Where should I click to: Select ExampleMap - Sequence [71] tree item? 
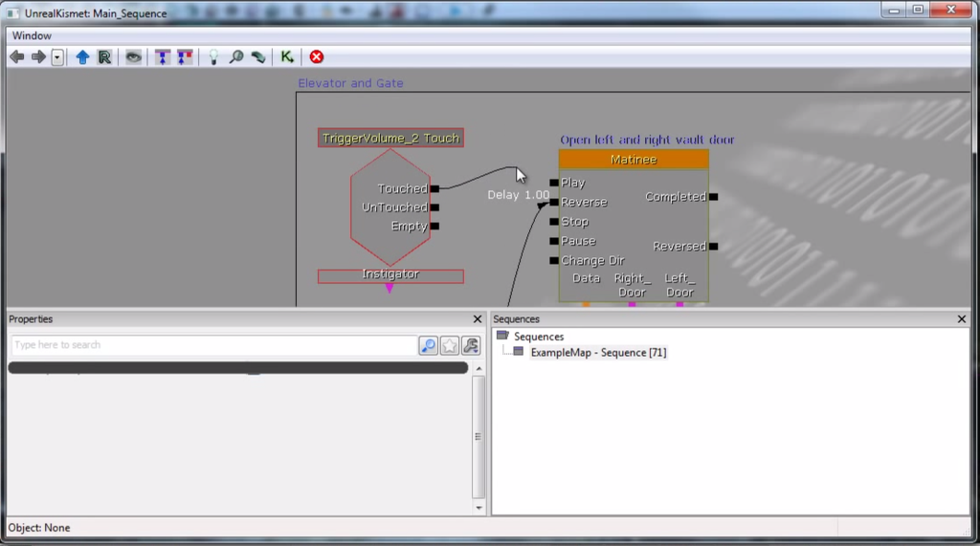point(598,352)
